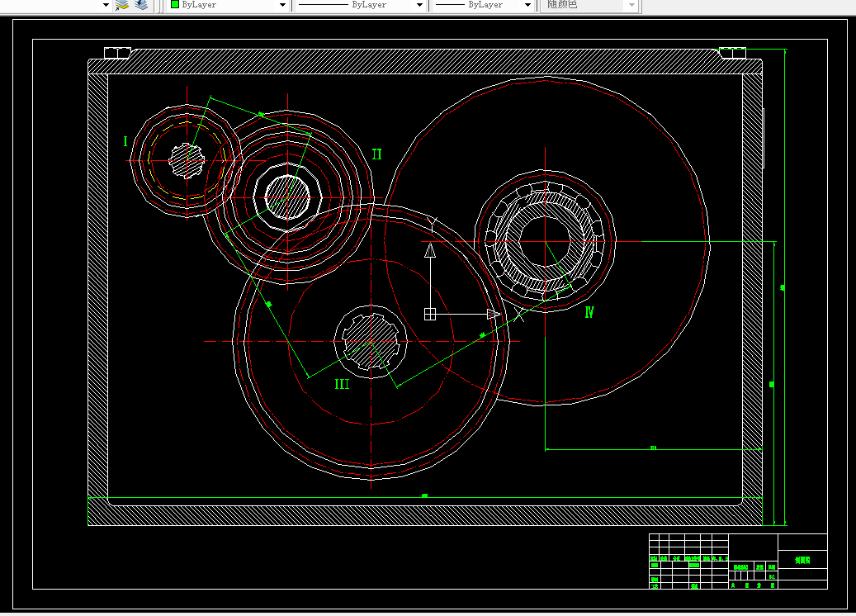Select the green shaft label II
The height and width of the screenshot is (616, 856).
point(376,154)
